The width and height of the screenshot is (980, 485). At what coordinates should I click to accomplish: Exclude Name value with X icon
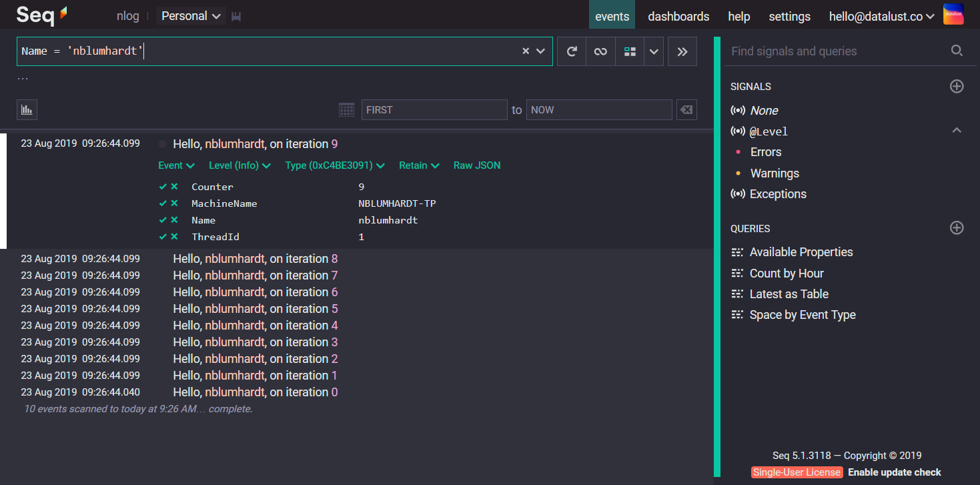174,220
